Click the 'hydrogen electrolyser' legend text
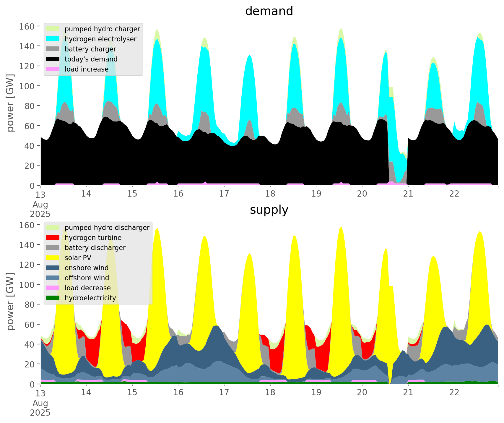504x423 pixels. (x=100, y=39)
